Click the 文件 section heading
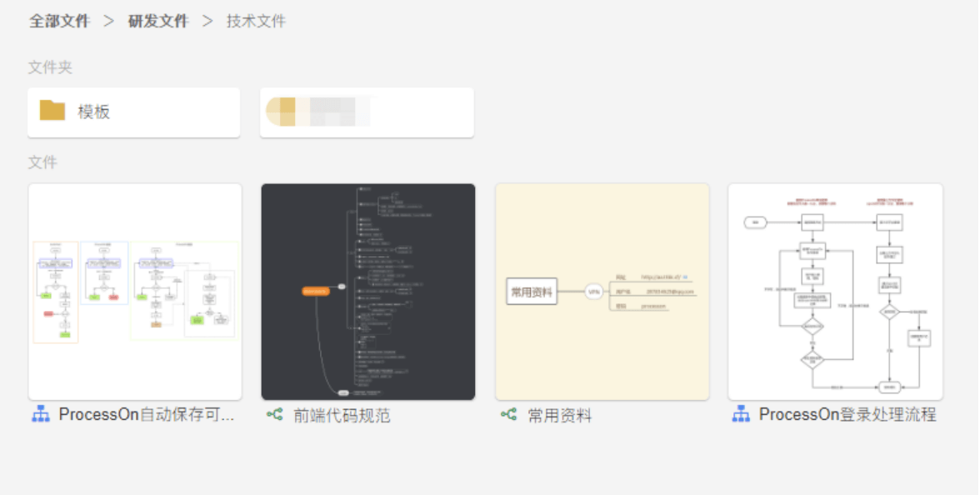 click(42, 162)
